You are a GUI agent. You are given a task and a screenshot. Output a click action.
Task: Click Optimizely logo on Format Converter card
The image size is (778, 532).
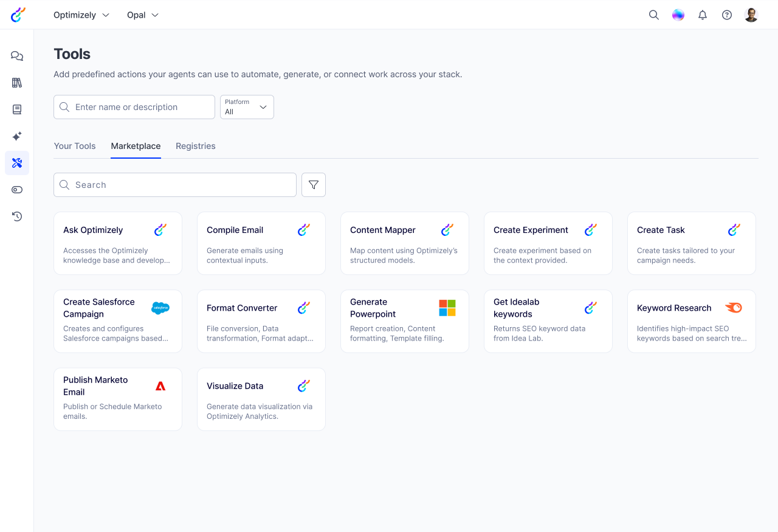[x=304, y=308]
